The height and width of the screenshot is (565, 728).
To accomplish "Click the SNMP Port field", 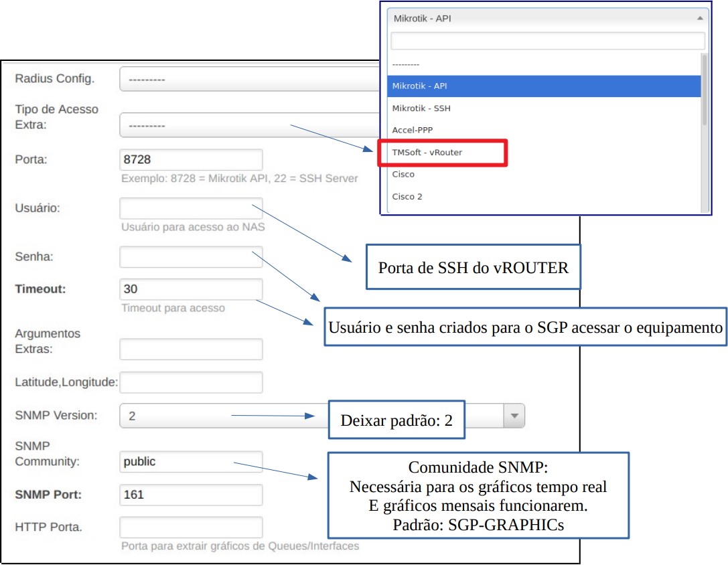I will (191, 495).
